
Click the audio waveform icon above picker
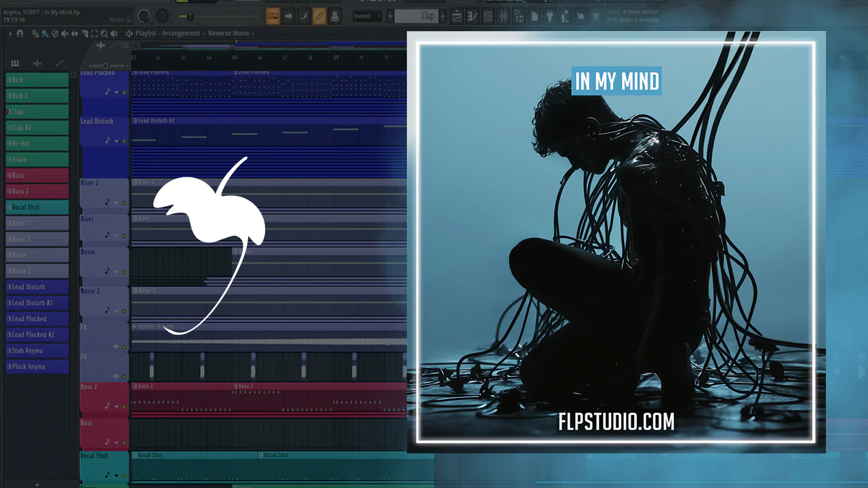pyautogui.click(x=37, y=63)
